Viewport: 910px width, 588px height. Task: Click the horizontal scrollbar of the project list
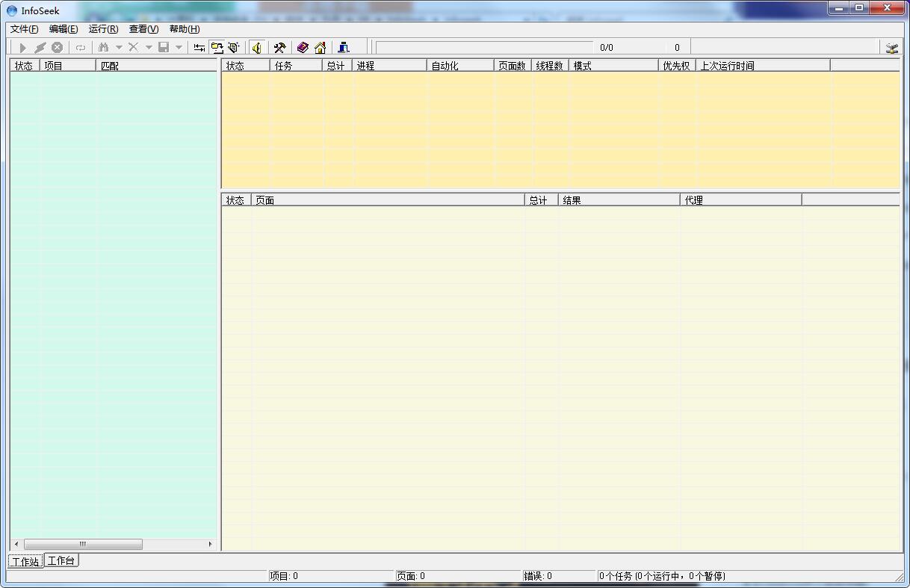click(82, 544)
